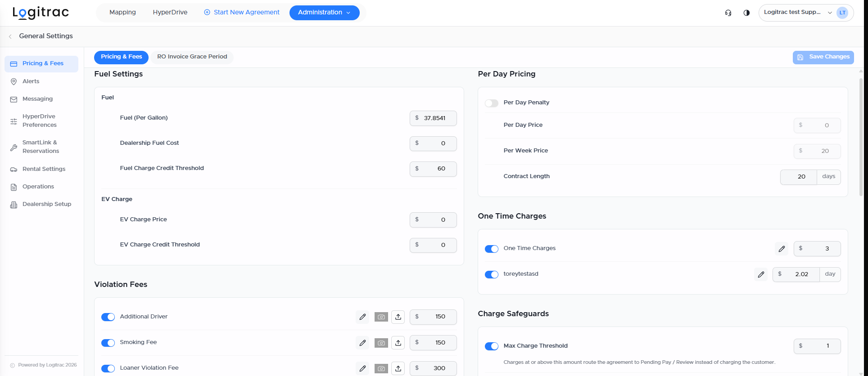Click the Violation Fees section heading
The image size is (868, 376).
pos(121,285)
